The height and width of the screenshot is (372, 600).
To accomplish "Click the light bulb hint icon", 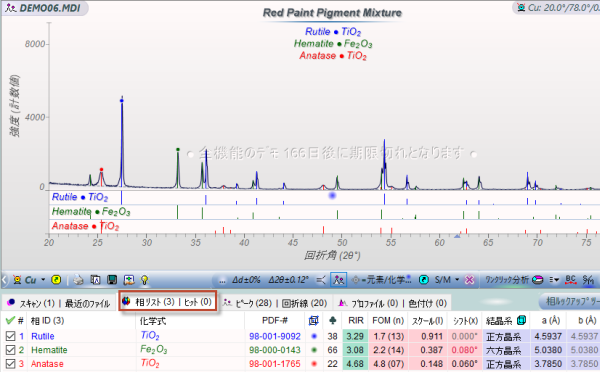I will pyautogui.click(x=144, y=280).
